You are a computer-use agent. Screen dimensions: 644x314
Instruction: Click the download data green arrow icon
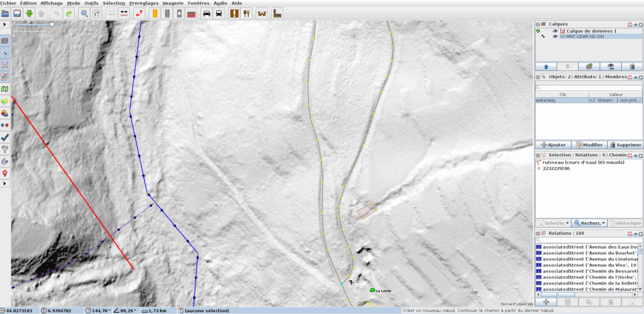(x=29, y=13)
